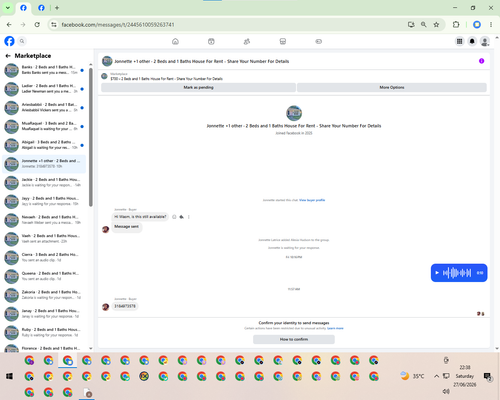Click the Mark as pending button
The height and width of the screenshot is (400, 500).
[198, 87]
